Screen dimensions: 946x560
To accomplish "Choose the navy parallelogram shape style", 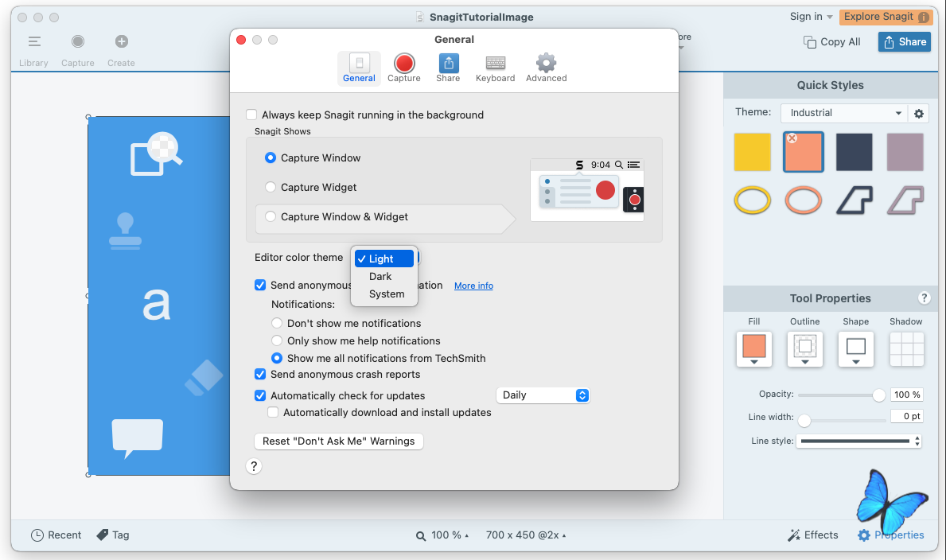I will click(855, 200).
